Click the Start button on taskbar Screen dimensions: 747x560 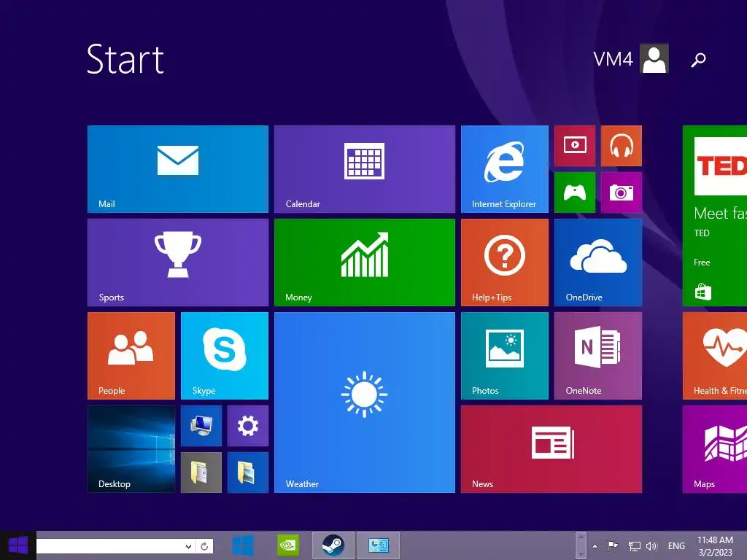(18, 545)
